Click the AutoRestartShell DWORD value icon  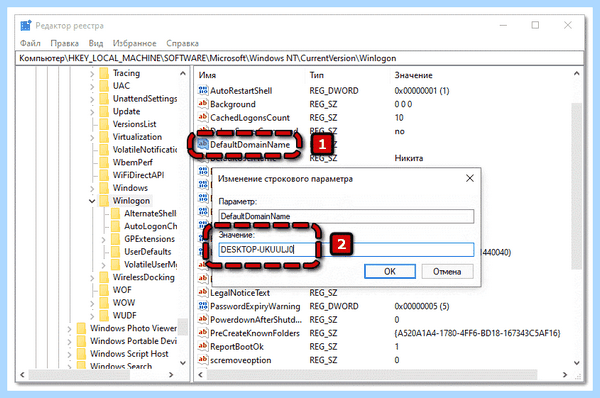(x=203, y=90)
